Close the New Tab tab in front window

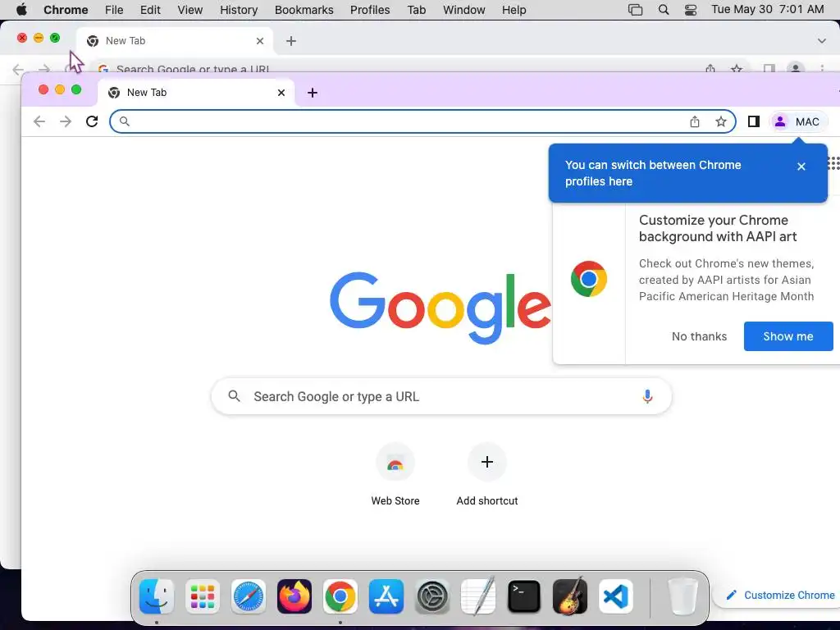[x=281, y=93]
